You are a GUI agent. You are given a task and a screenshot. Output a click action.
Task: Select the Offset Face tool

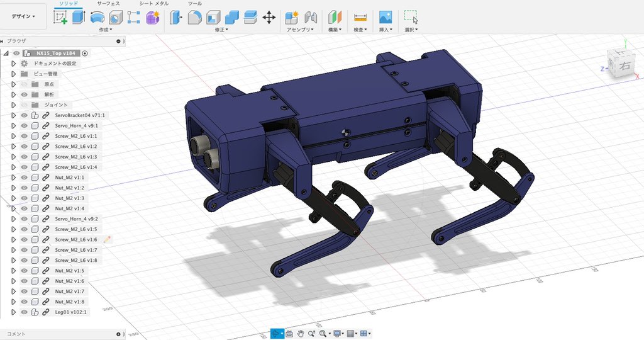(250, 17)
